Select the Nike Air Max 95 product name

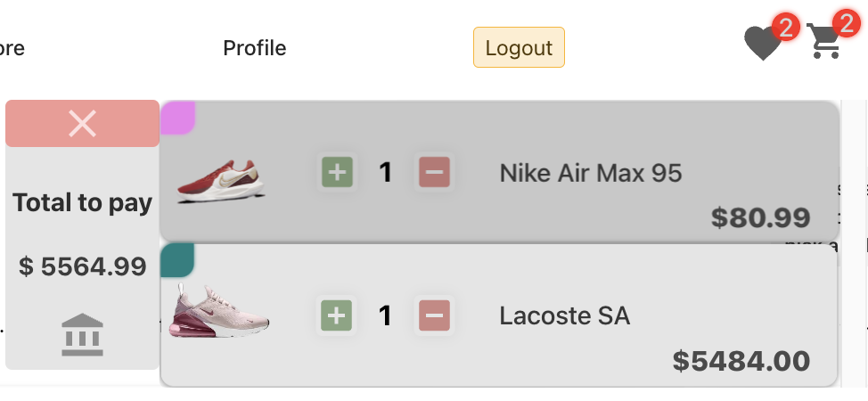(x=590, y=172)
